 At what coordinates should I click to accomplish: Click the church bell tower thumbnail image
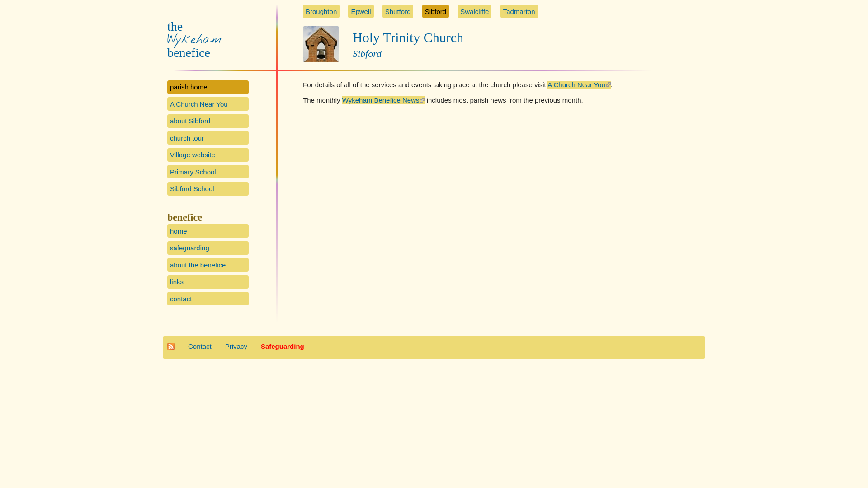click(x=321, y=44)
